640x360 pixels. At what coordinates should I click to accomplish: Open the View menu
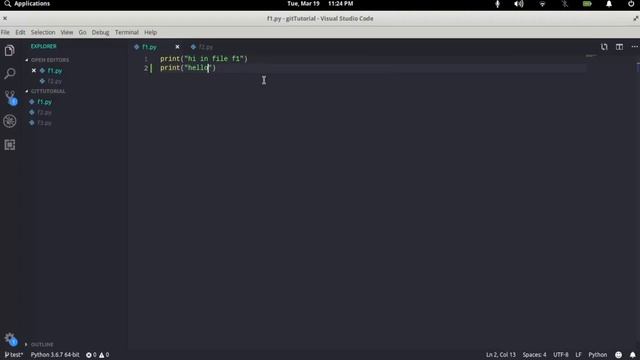(x=67, y=32)
